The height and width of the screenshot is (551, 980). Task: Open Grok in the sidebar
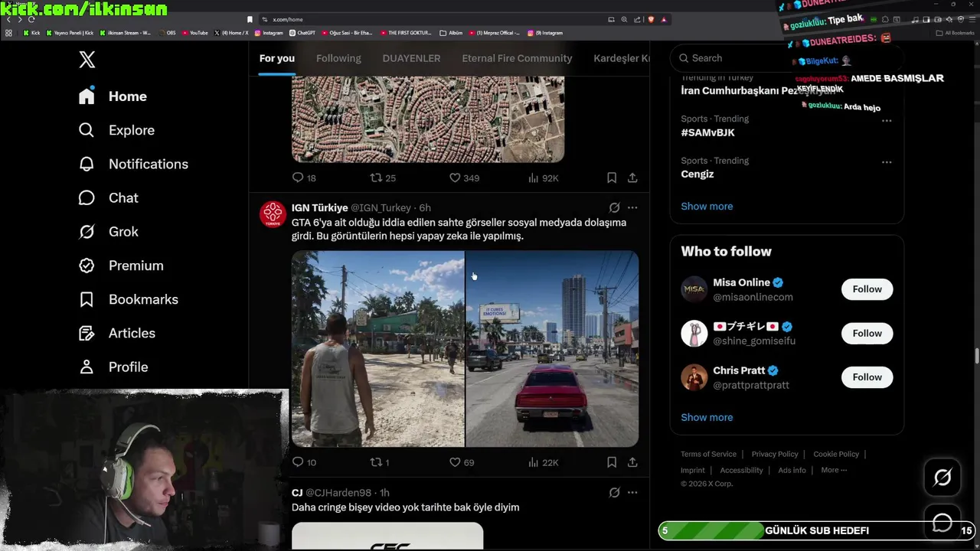pyautogui.click(x=108, y=231)
